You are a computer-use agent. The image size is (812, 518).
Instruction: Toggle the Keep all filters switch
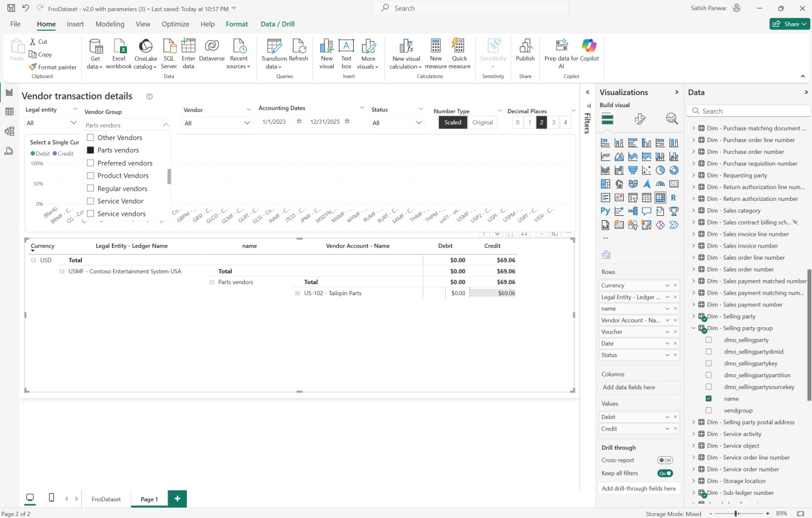pyautogui.click(x=665, y=474)
